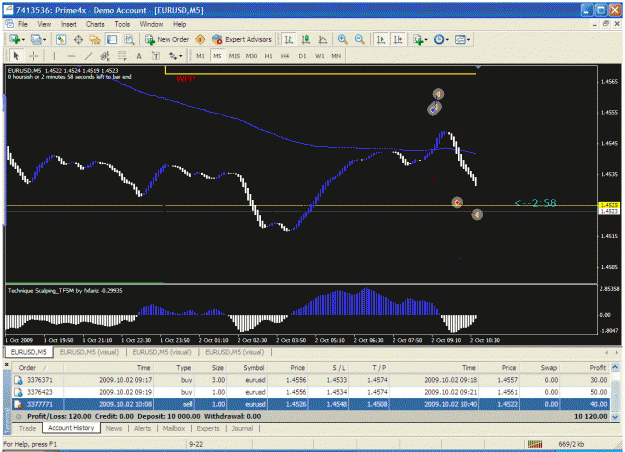This screenshot has height=452, width=625.
Task: Zoom out on the chart
Action: [x=360, y=39]
